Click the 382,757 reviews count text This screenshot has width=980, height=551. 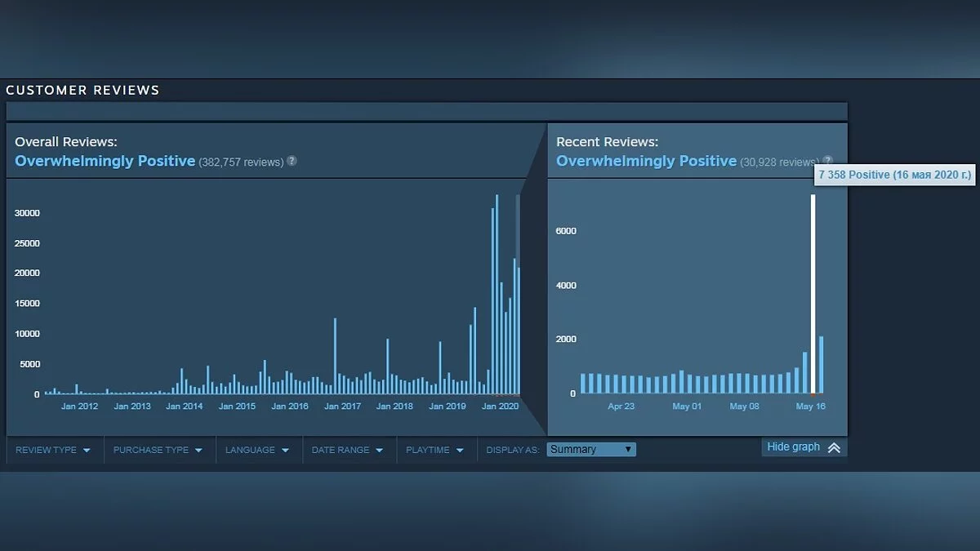point(241,162)
